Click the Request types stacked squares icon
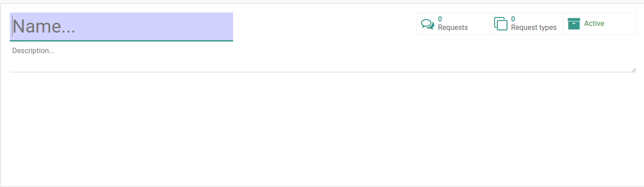 coord(501,24)
